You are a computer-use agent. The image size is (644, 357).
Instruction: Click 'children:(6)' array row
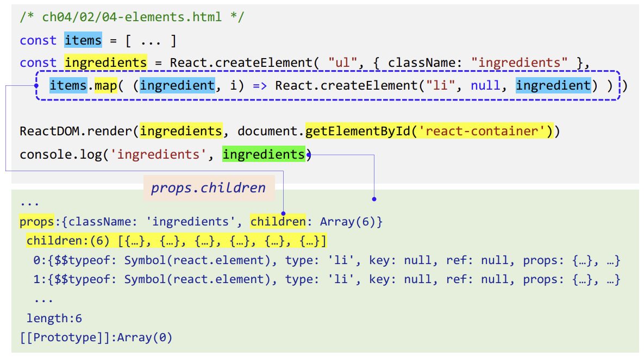pyautogui.click(x=177, y=241)
